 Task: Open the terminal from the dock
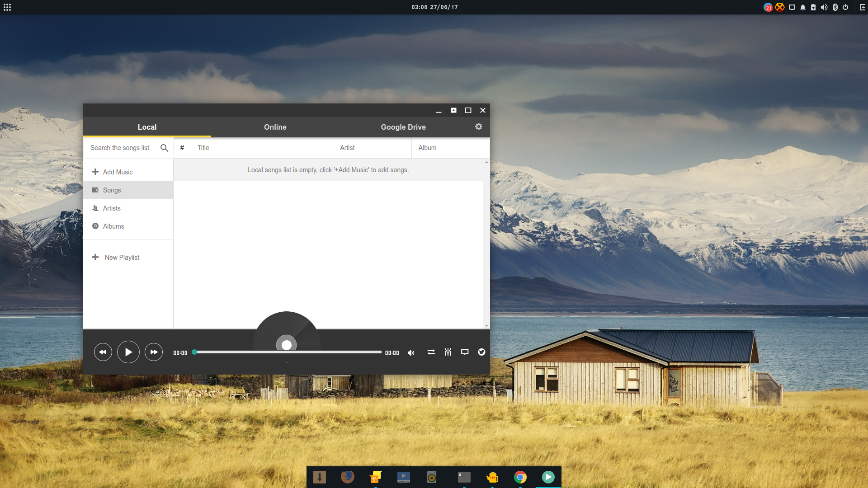click(464, 477)
